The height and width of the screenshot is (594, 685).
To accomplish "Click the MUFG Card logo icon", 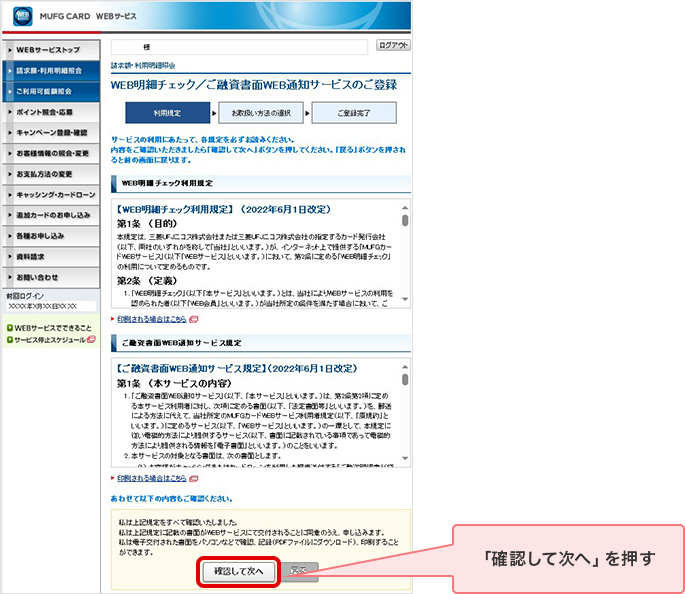I will pos(20,16).
